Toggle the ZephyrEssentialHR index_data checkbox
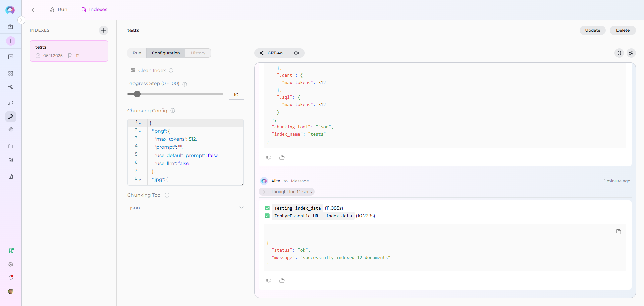Screen dimensions: 644x306 (267, 216)
